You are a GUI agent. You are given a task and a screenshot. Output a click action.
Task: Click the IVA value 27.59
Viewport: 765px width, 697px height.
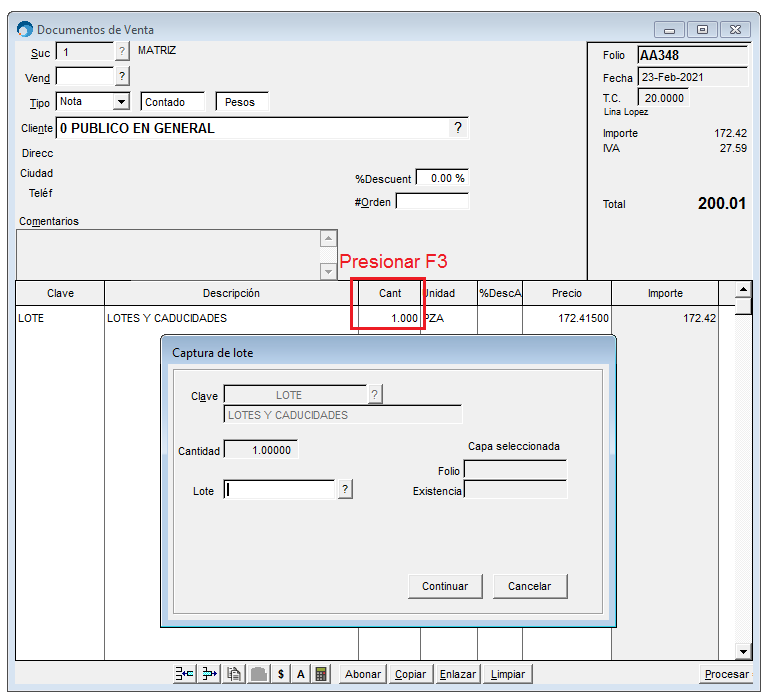(x=733, y=148)
